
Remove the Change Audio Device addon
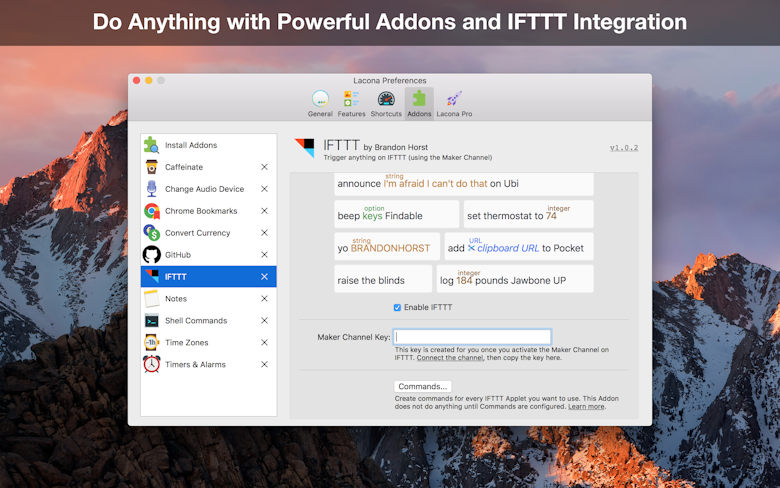[265, 189]
